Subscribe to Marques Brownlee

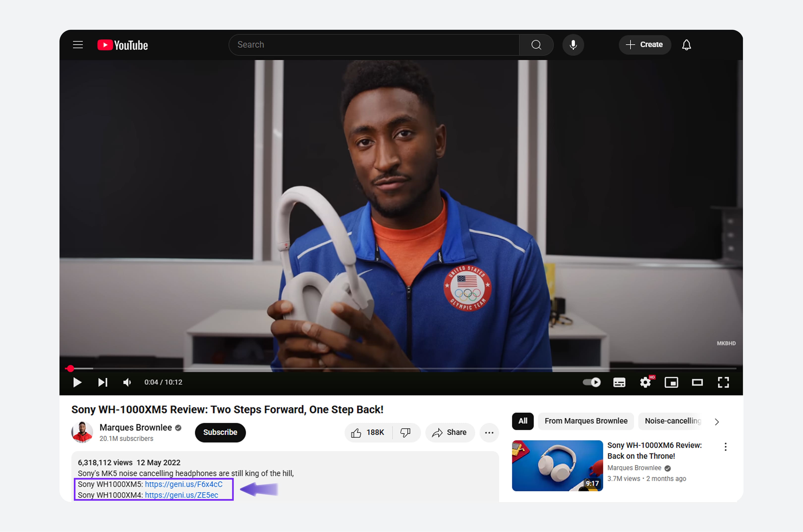(x=220, y=432)
